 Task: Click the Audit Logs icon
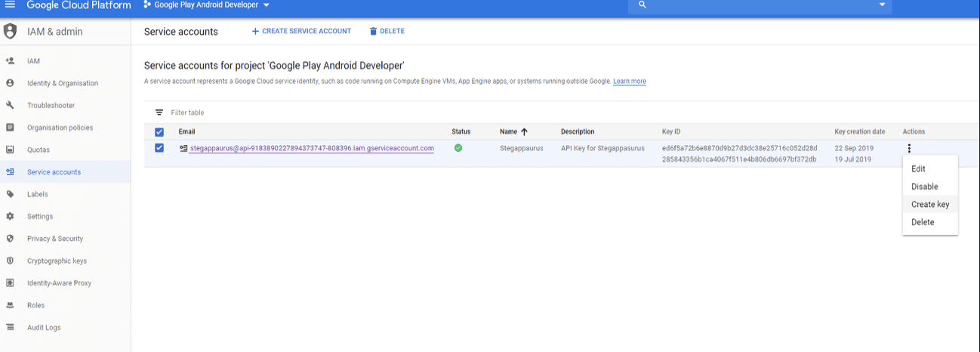click(x=10, y=327)
